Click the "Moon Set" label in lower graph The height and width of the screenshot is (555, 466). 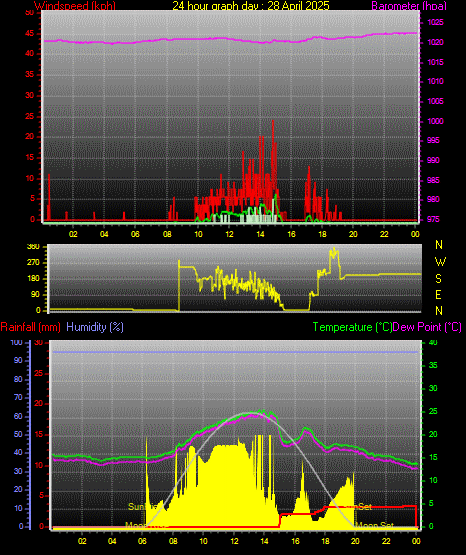click(374, 526)
